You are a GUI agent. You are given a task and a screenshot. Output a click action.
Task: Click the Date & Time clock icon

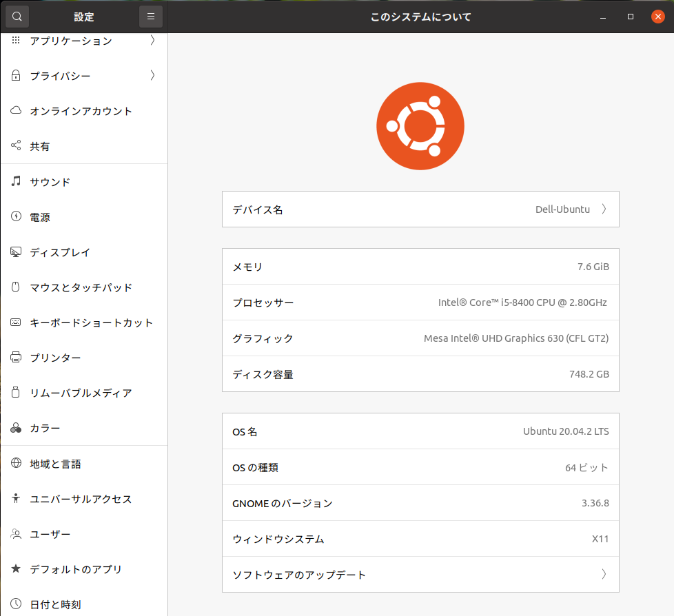[16, 604]
